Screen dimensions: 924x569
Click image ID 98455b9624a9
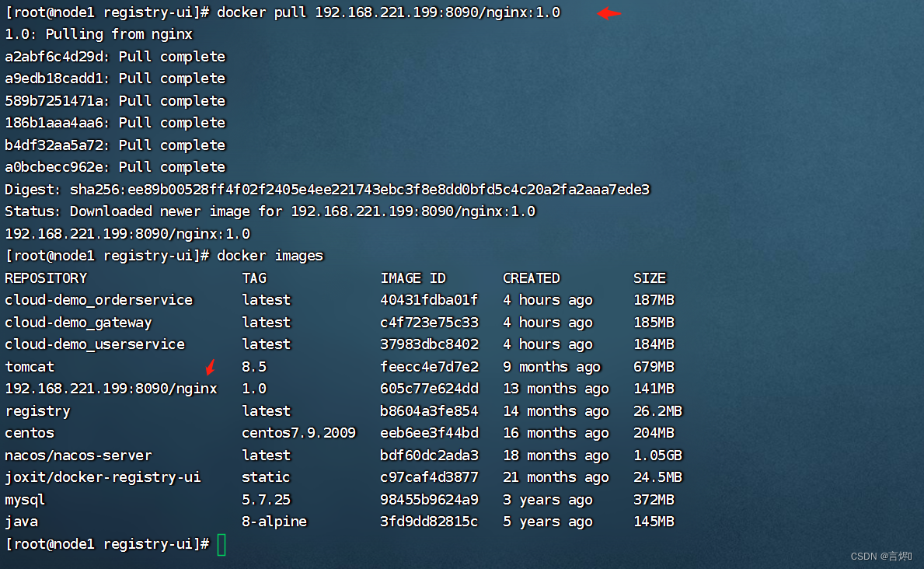click(429, 499)
